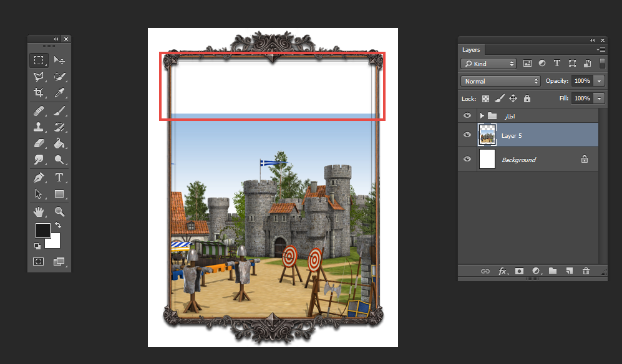
Task: Select the Path Selection tool
Action: (39, 194)
